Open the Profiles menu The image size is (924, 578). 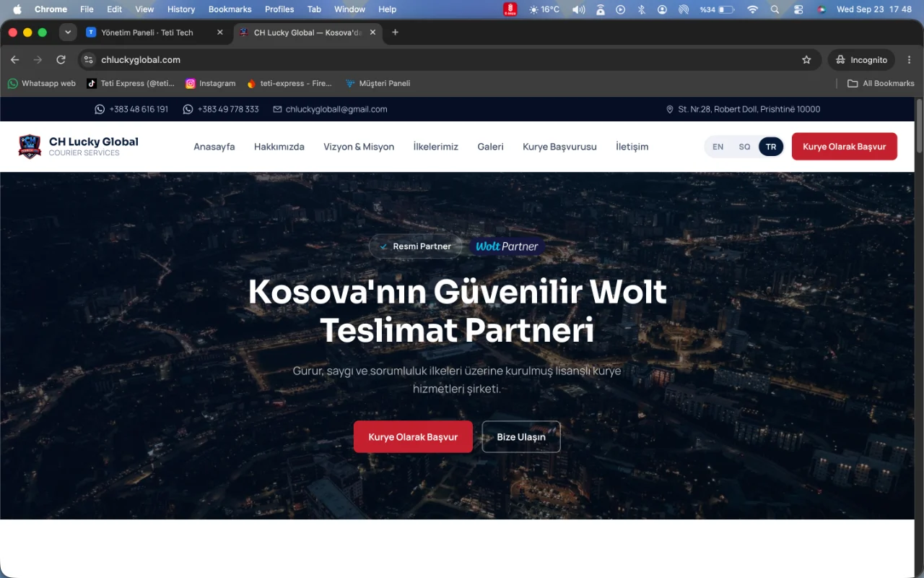pyautogui.click(x=279, y=9)
